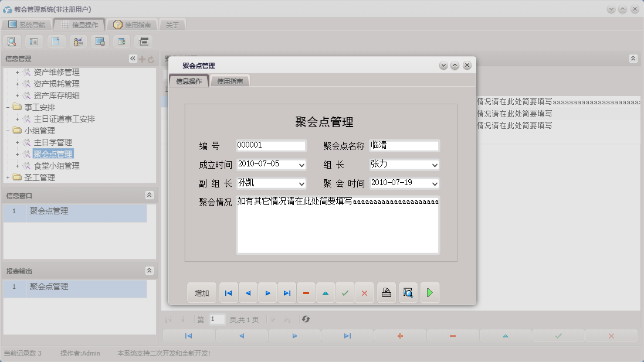The width and height of the screenshot is (644, 362).
Task: Click the next record arrow in the dialog
Action: tap(267, 292)
